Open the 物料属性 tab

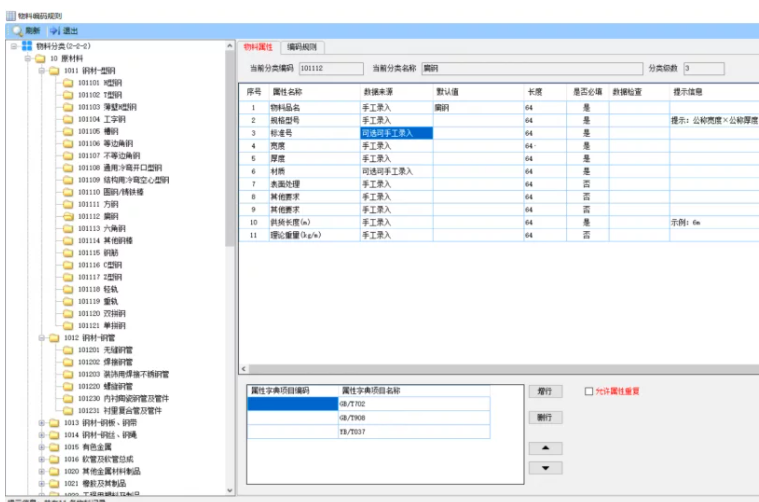pos(258,47)
